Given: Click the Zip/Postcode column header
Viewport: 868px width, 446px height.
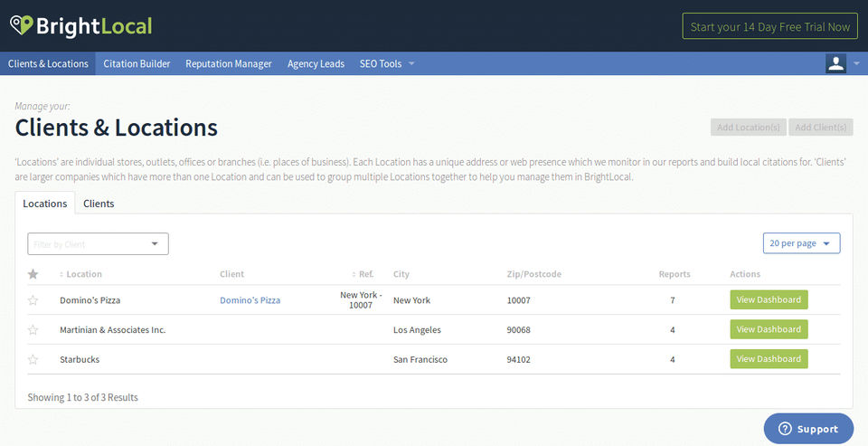Looking at the screenshot, I should 534,274.
